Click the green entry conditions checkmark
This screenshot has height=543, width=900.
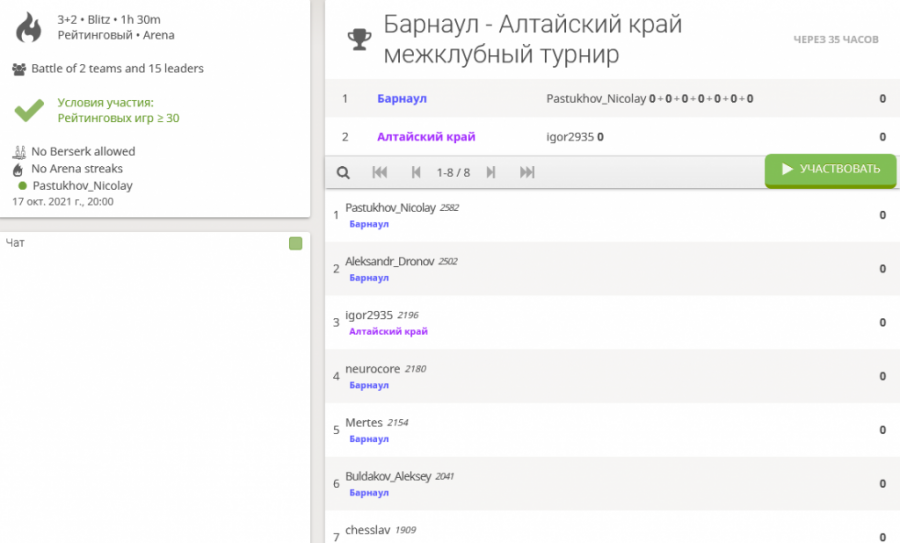29,109
